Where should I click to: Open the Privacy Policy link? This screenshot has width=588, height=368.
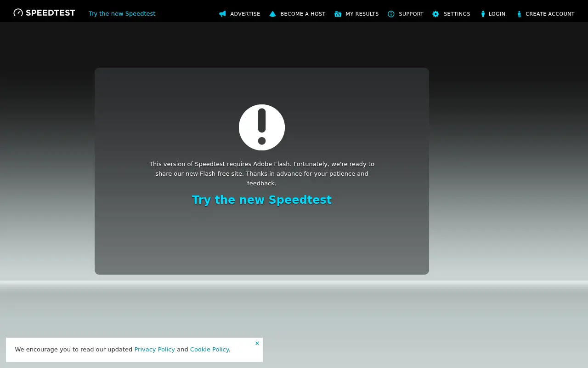pyautogui.click(x=154, y=349)
